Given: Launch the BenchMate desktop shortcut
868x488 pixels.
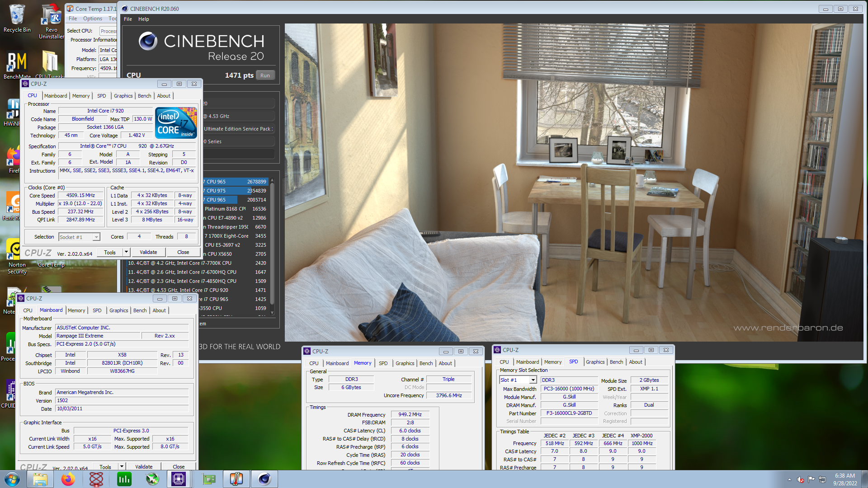Looking at the screenshot, I should point(17,65).
